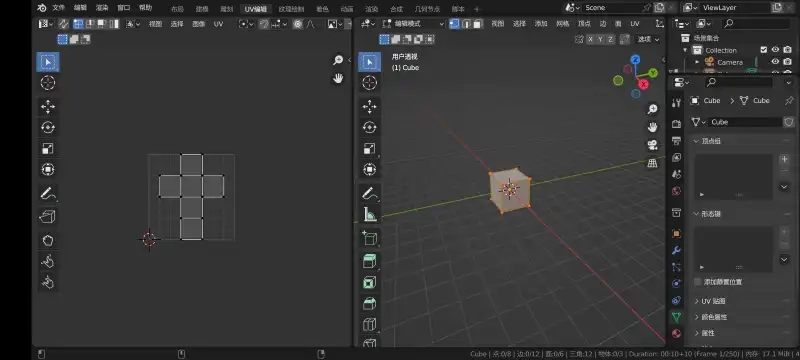Select the Inset Faces tool
The width and height of the screenshot is (800, 360).
(x=369, y=282)
